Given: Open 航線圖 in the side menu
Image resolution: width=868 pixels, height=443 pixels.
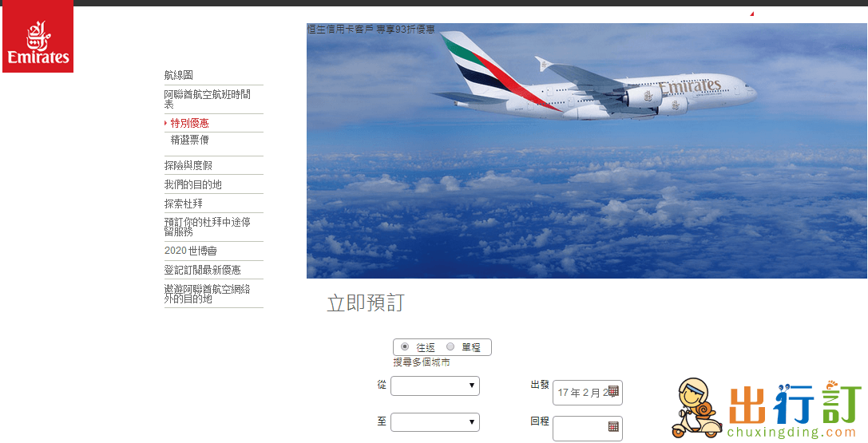Looking at the screenshot, I should [x=179, y=75].
